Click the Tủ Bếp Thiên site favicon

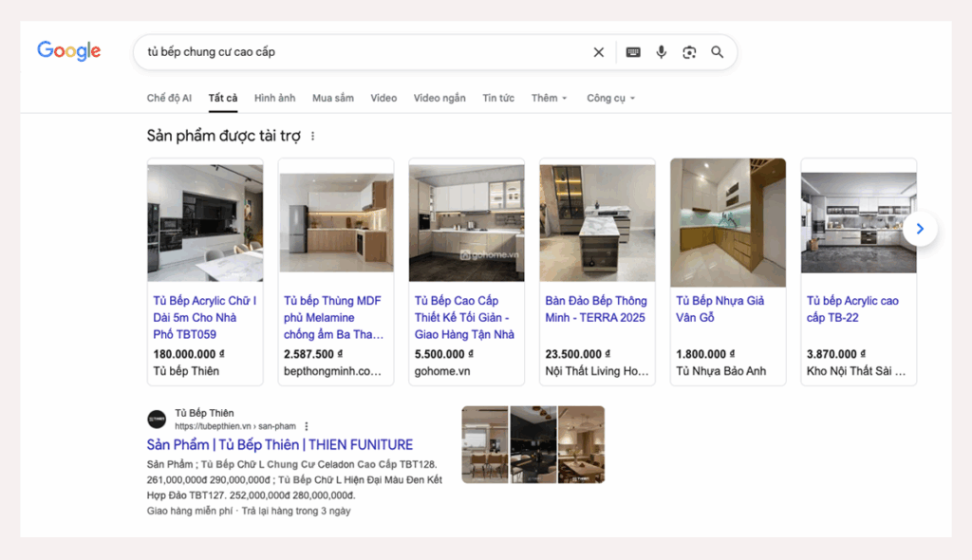click(157, 420)
